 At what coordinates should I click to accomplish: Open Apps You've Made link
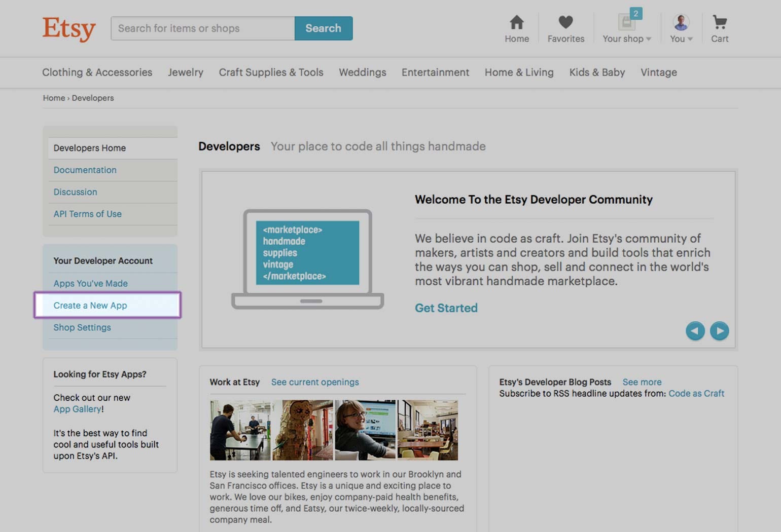click(x=90, y=283)
